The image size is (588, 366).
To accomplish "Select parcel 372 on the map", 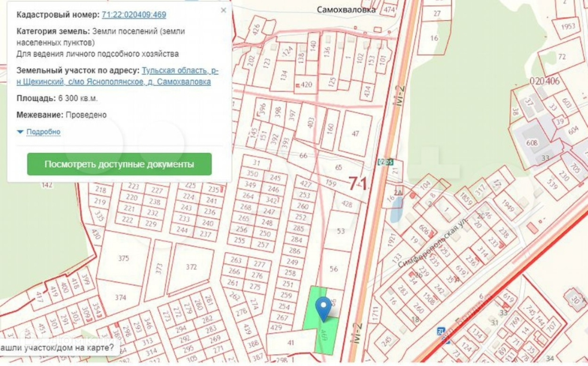I will coord(191,267).
